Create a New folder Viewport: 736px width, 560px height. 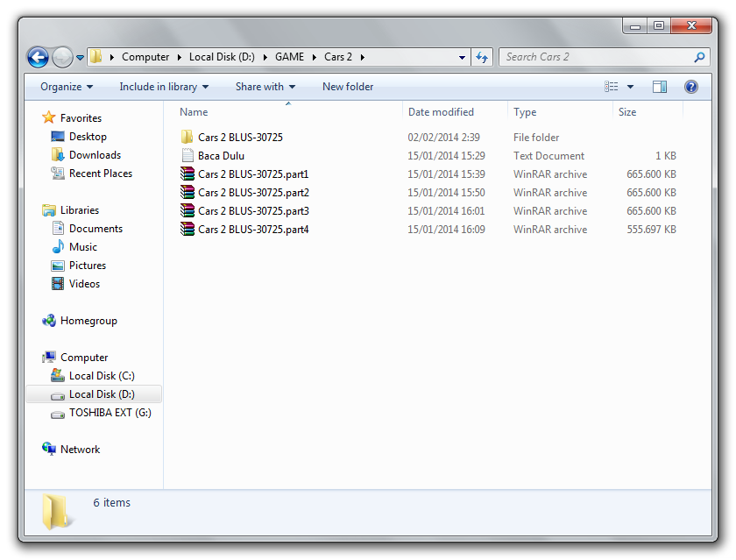pyautogui.click(x=348, y=87)
